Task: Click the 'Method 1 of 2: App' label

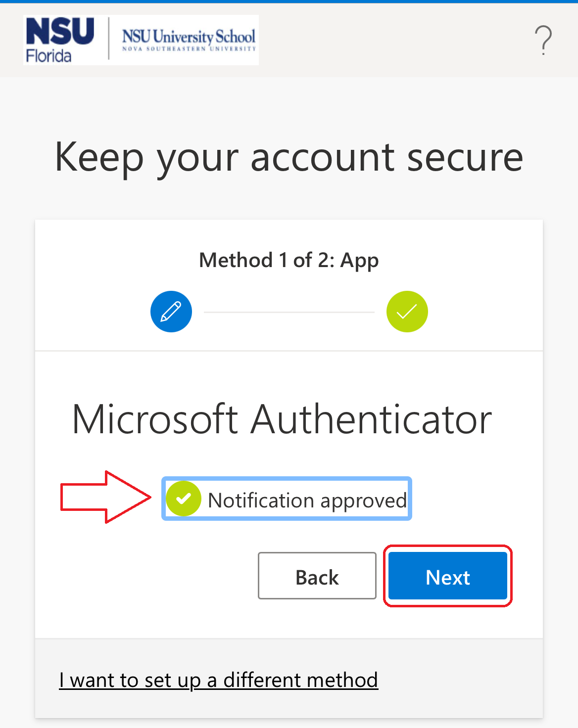Action: click(x=289, y=260)
